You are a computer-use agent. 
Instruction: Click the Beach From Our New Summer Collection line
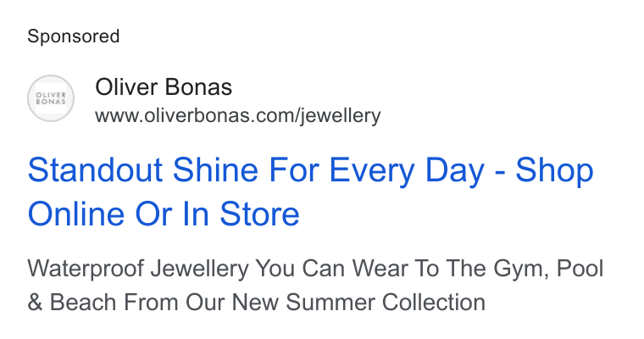coord(268,303)
